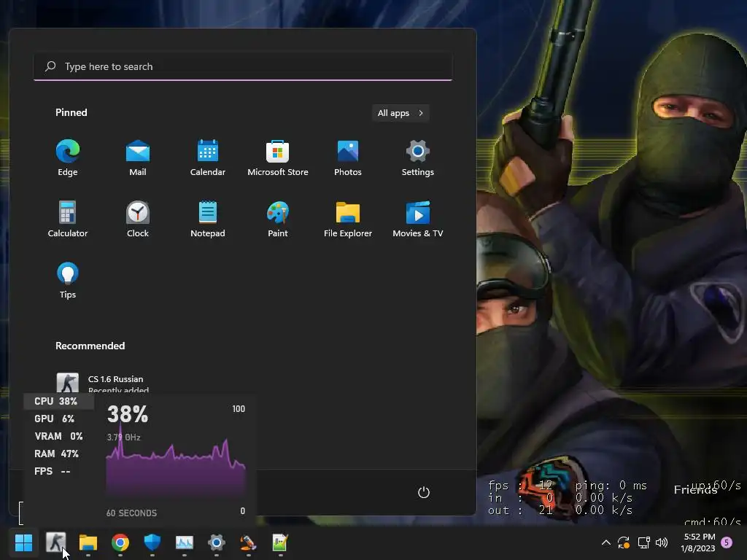Click the Recommended section heading
This screenshot has width=747, height=560.
click(90, 346)
